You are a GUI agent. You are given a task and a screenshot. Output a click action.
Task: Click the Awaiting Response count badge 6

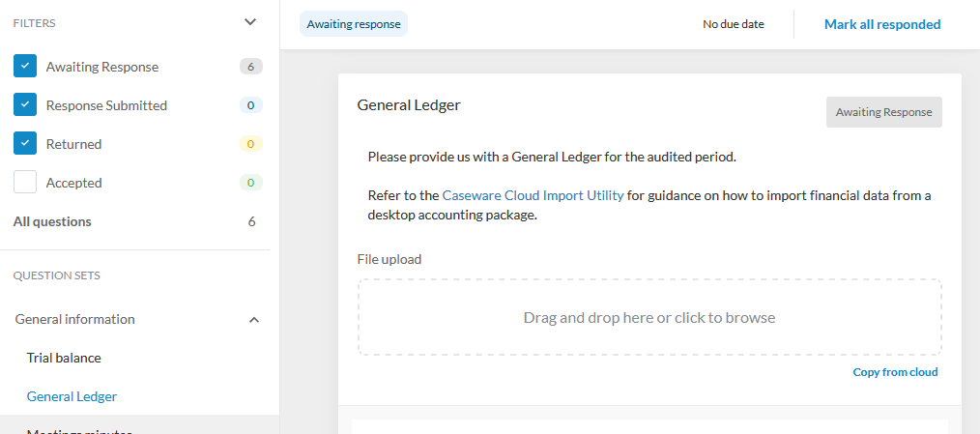pos(250,67)
